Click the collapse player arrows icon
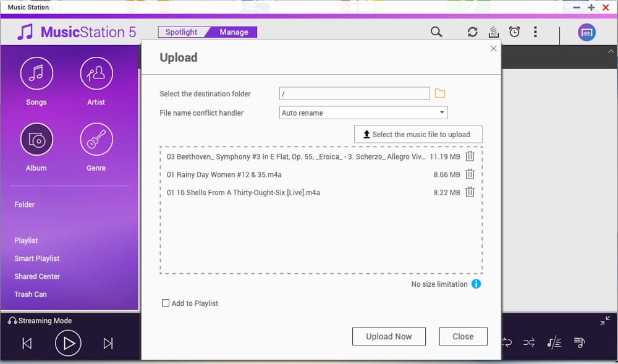618x364 pixels. click(605, 321)
